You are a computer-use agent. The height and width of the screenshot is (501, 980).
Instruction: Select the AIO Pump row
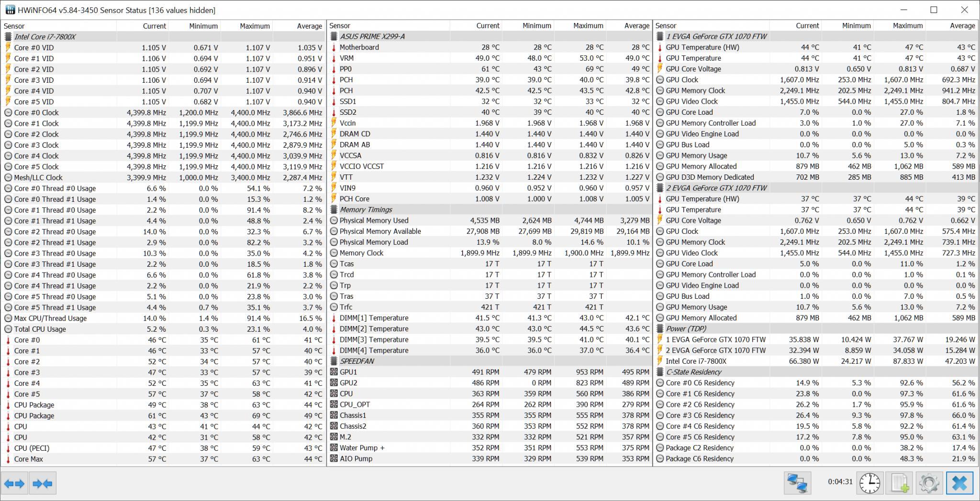coord(490,458)
